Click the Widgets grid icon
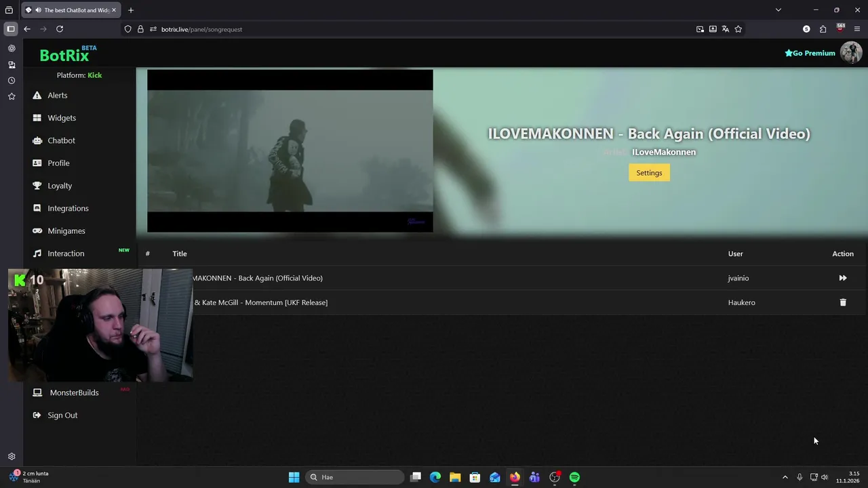Image resolution: width=868 pixels, height=488 pixels. point(37,118)
